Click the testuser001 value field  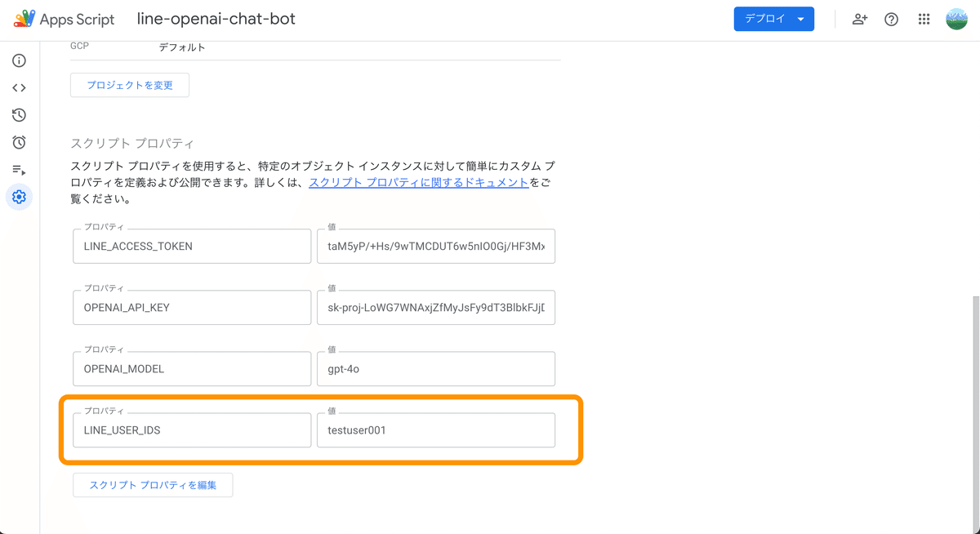point(436,429)
